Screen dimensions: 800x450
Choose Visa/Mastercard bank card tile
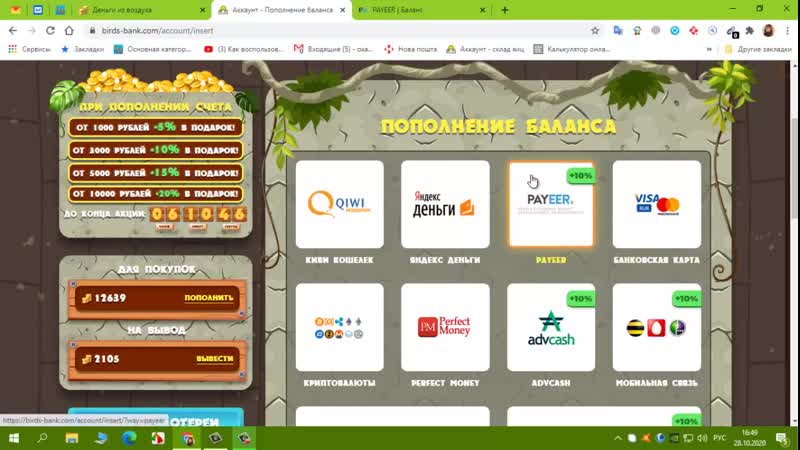[657, 204]
